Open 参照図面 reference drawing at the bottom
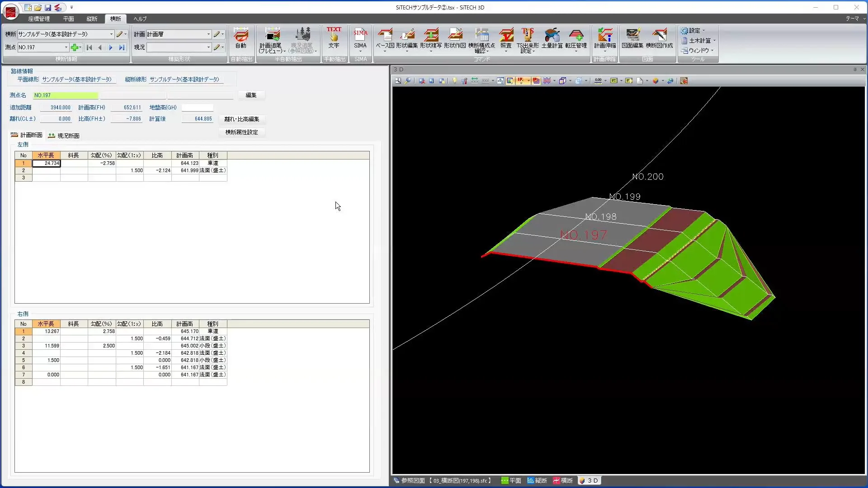 (443, 480)
